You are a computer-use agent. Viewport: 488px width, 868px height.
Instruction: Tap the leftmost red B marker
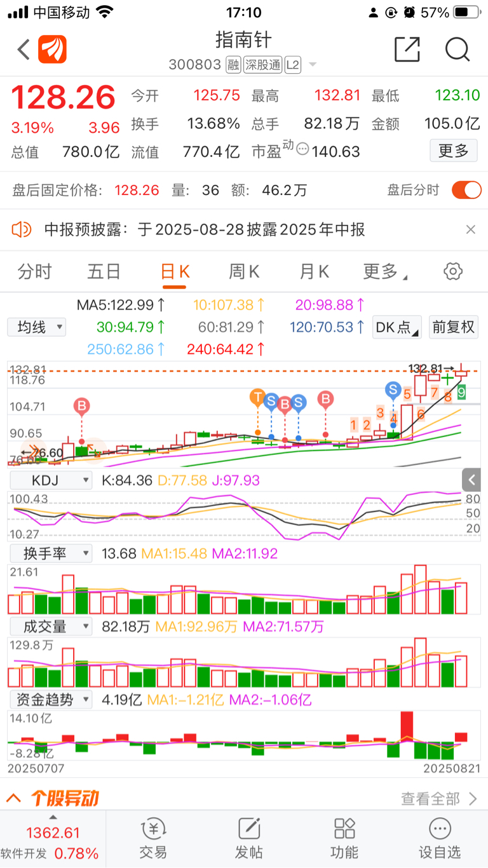coord(81,406)
